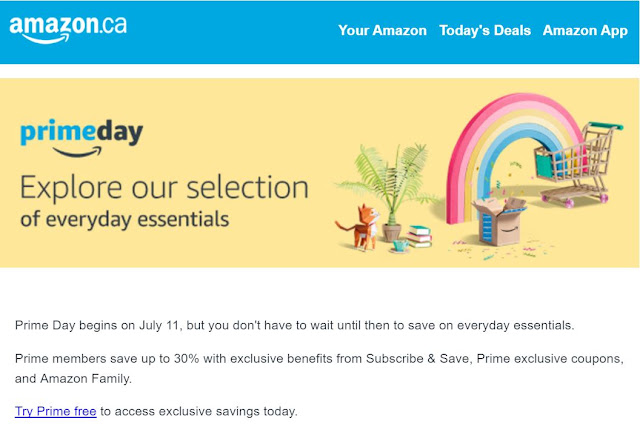Click the "Explore our selection" headline
This screenshot has height=424, width=640.
164,188
